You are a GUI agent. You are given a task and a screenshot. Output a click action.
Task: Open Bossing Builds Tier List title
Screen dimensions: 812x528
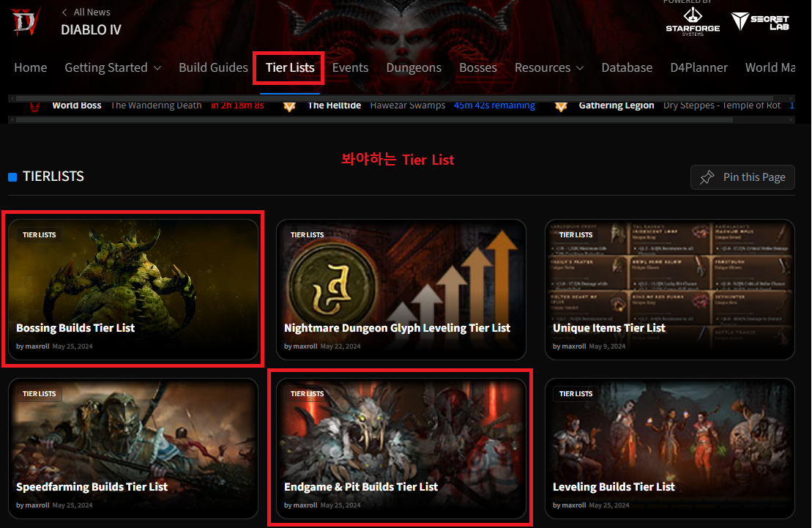coord(75,328)
